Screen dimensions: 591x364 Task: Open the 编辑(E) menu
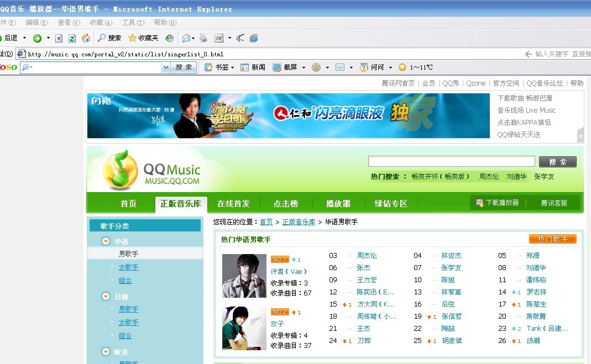(x=37, y=23)
